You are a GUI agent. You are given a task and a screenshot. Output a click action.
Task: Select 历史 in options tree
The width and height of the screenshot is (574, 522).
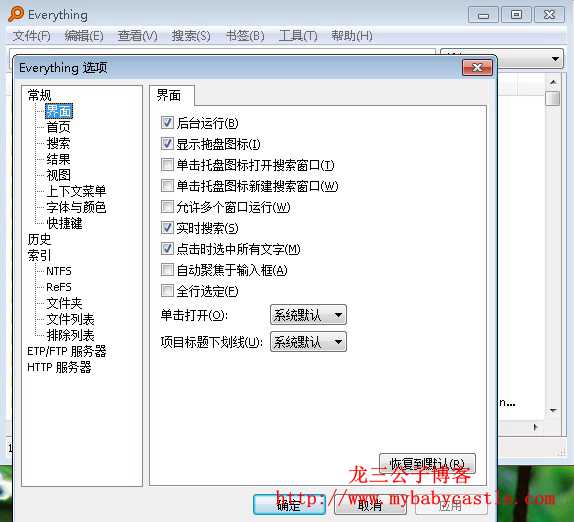40,239
